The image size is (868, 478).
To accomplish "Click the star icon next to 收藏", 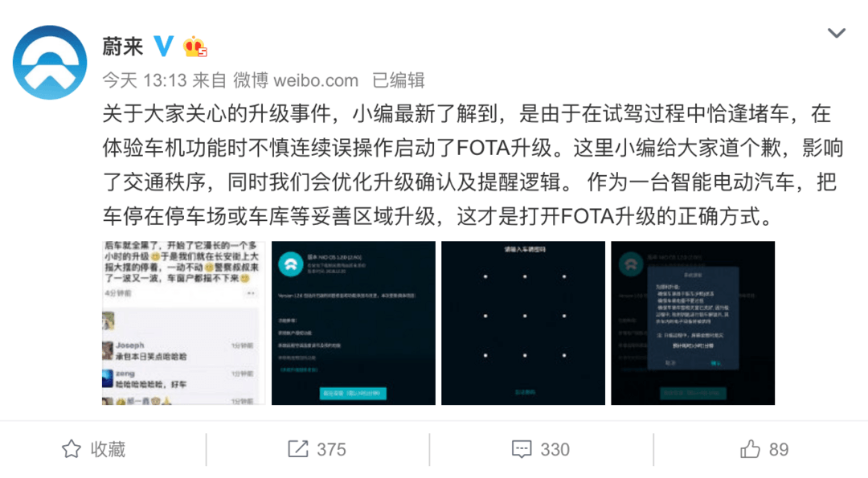I will pyautogui.click(x=72, y=449).
